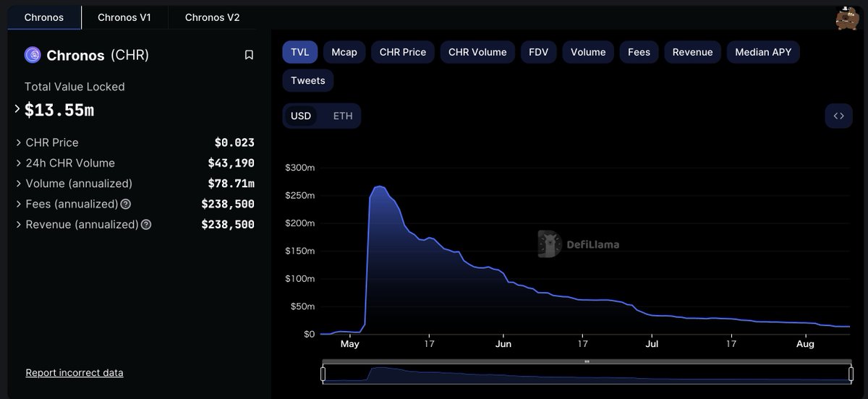This screenshot has height=399, width=868.
Task: Expand the 24h CHR Volume row
Action: pyautogui.click(x=19, y=163)
